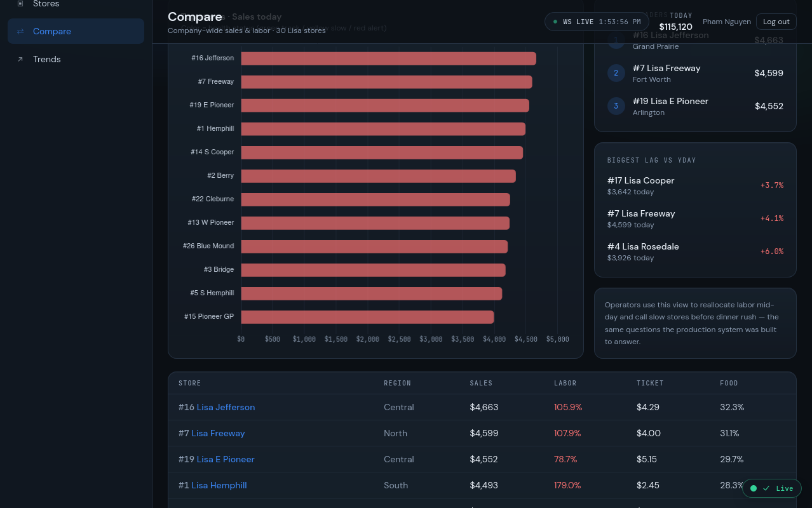Click the Stores sidebar icon
This screenshot has height=508, width=812.
[x=20, y=4]
